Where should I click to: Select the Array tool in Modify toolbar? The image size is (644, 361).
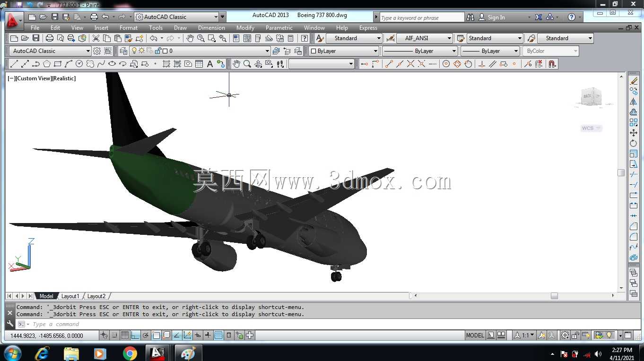634,122
